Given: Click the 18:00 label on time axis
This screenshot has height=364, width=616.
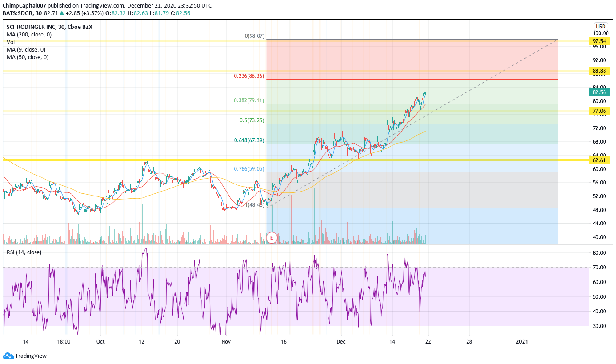Looking at the screenshot, I should (64, 341).
